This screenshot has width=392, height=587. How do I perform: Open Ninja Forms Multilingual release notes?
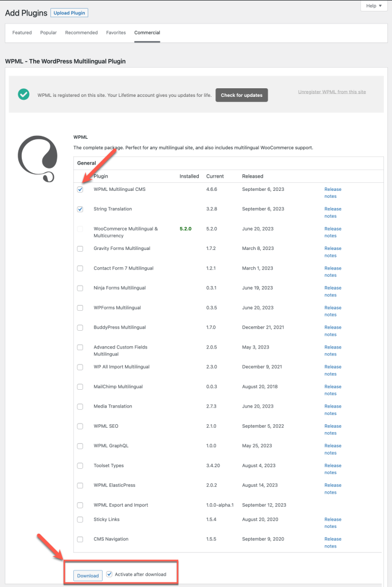[x=333, y=292]
